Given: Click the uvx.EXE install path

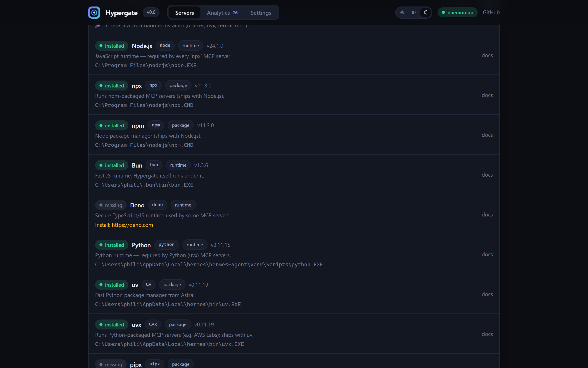Looking at the screenshot, I should point(169,344).
